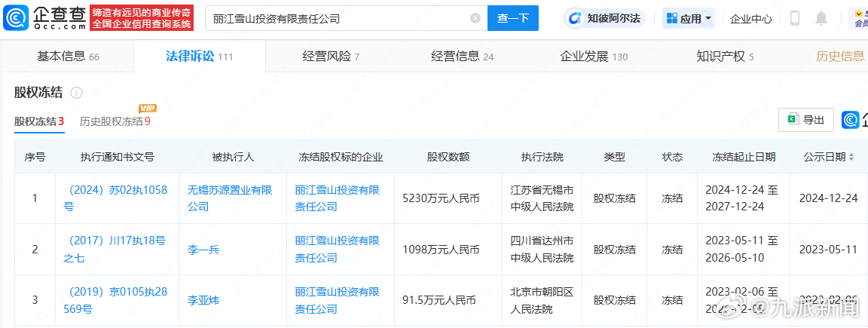This screenshot has height=328, width=868.
Task: Click 江苏省无锡市中级人民法院 court cell
Action: (x=542, y=198)
